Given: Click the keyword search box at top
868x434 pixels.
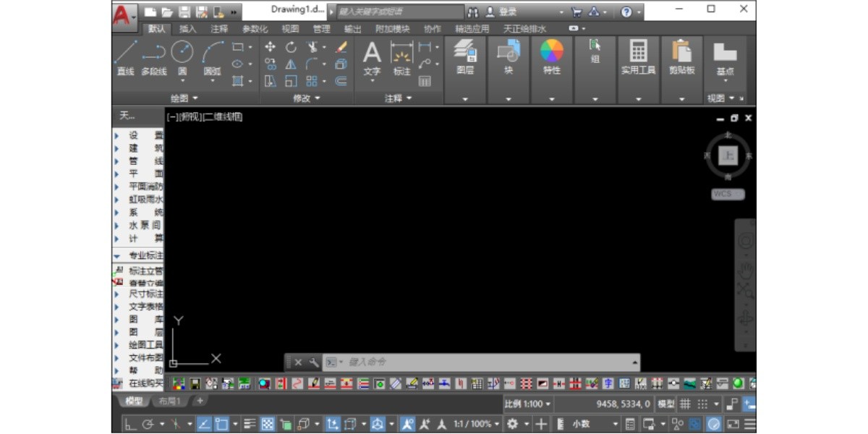Looking at the screenshot, I should [x=400, y=12].
